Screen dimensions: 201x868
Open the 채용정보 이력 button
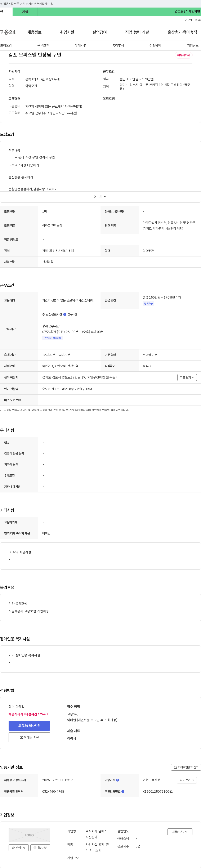click(180, 832)
